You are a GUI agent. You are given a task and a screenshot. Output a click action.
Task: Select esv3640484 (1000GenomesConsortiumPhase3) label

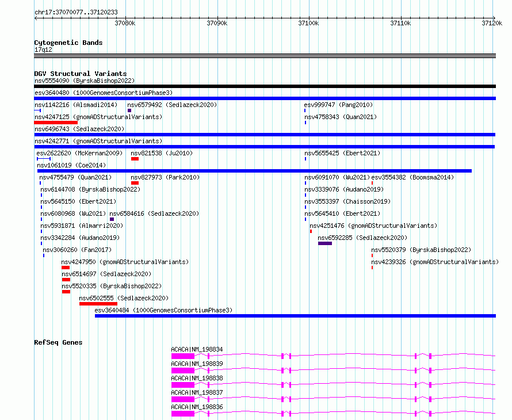click(x=163, y=310)
